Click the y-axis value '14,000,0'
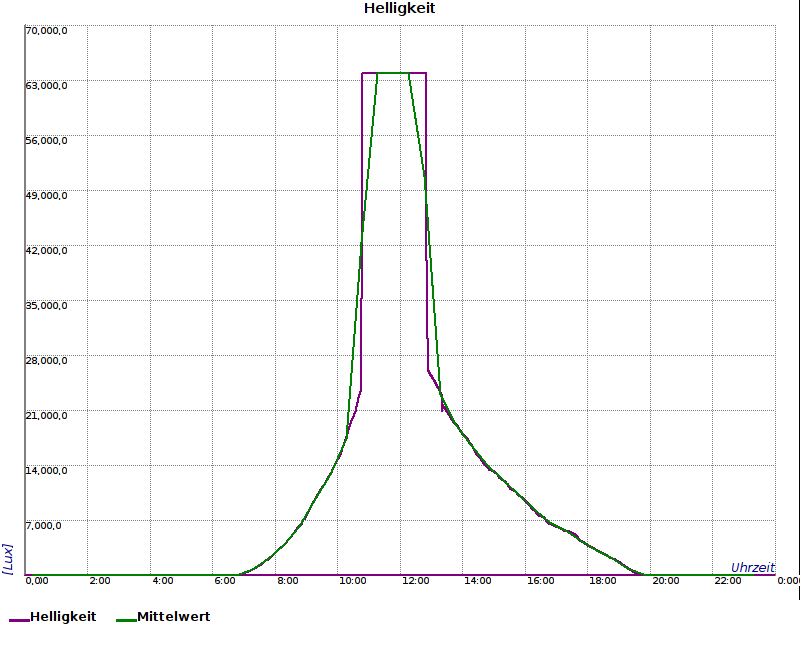The height and width of the screenshot is (650, 800). coord(46,471)
